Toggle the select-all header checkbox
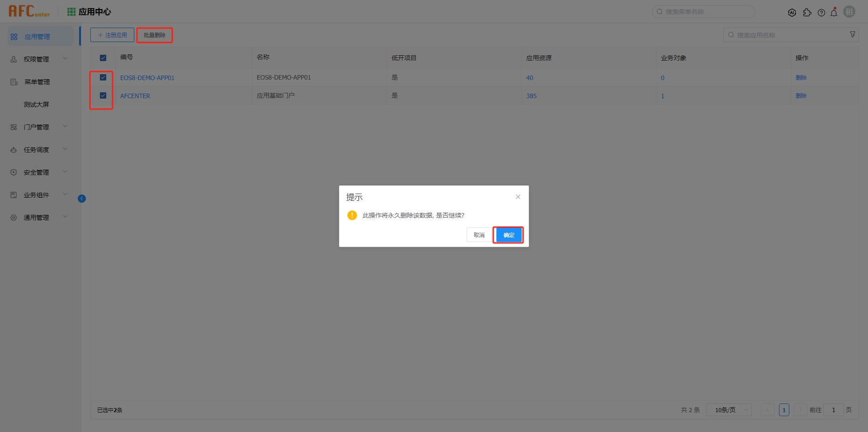Screen dimensions: 868x432 point(103,58)
